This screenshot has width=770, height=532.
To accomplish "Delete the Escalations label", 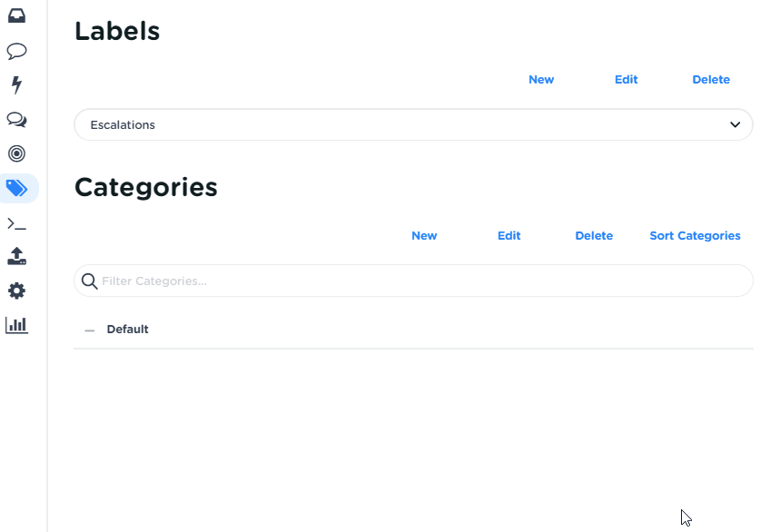I will click(x=711, y=79).
